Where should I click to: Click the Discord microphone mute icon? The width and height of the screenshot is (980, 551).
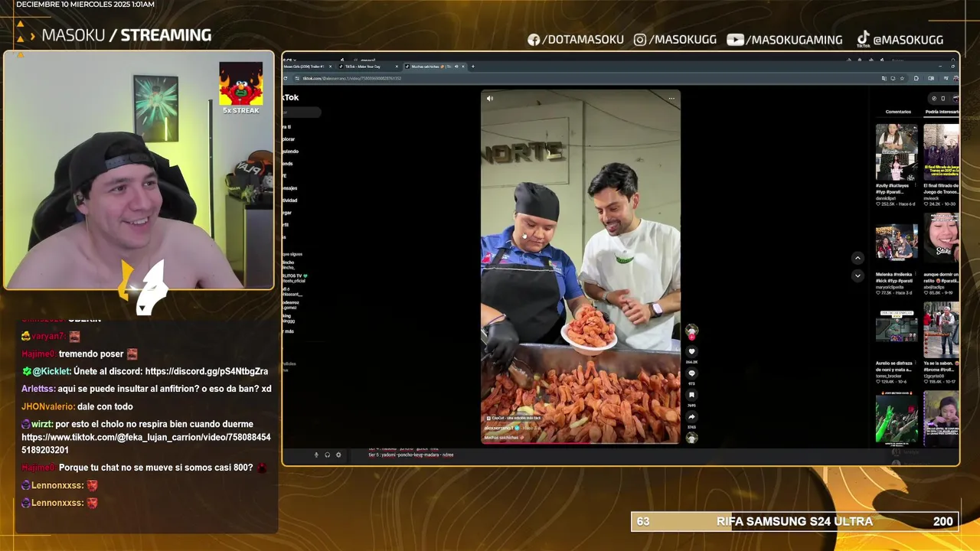pos(316,455)
